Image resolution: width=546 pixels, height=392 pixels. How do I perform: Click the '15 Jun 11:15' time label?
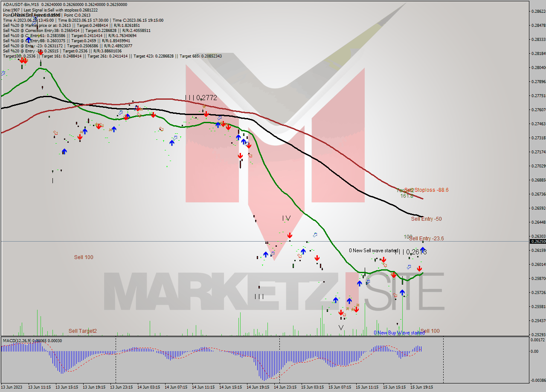(367, 387)
